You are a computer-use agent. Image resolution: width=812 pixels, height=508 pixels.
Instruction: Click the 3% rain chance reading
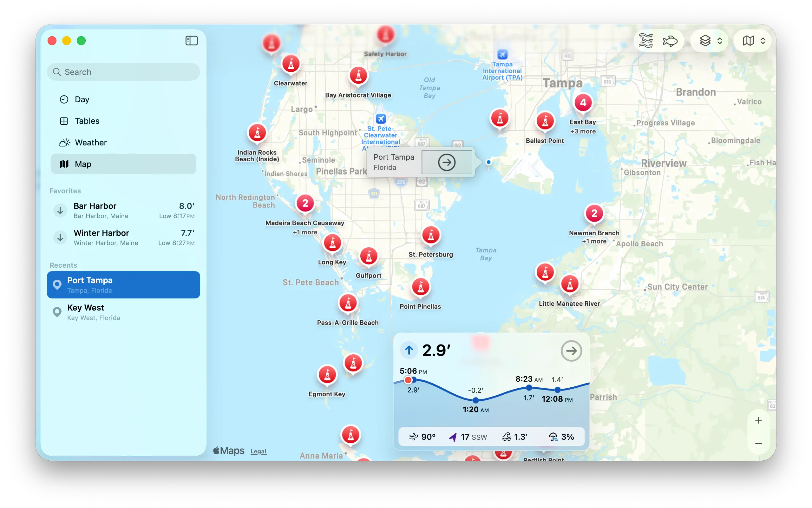[x=561, y=437]
